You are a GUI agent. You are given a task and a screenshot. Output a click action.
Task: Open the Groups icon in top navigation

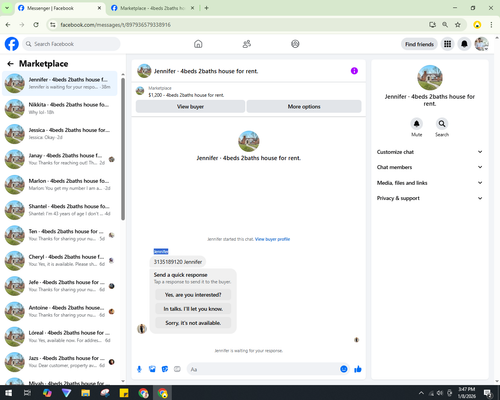[295, 44]
